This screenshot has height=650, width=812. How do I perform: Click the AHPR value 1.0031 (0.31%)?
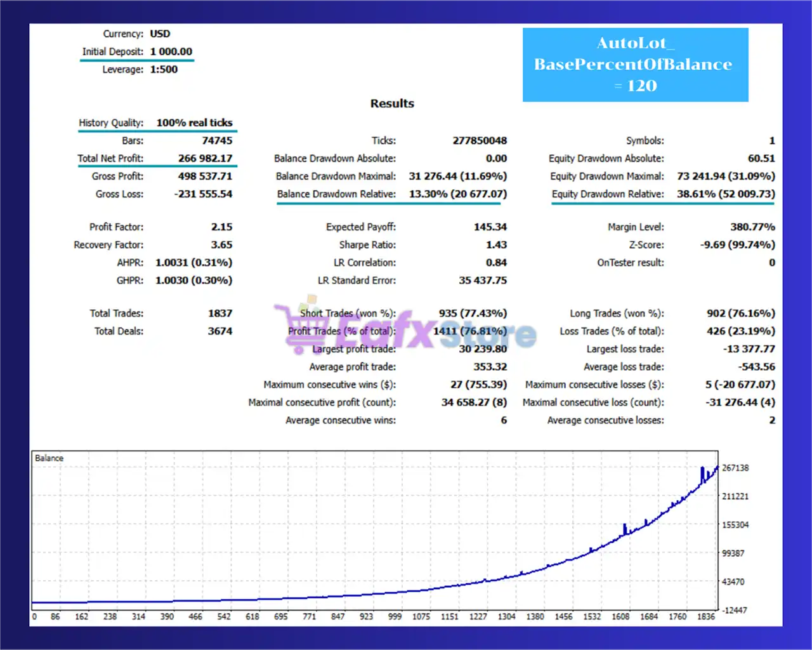pos(194,262)
